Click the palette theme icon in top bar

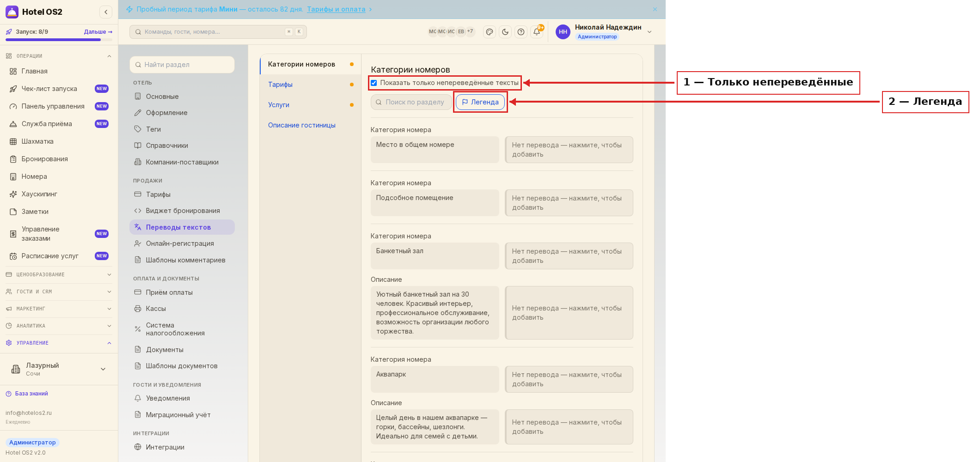click(490, 32)
